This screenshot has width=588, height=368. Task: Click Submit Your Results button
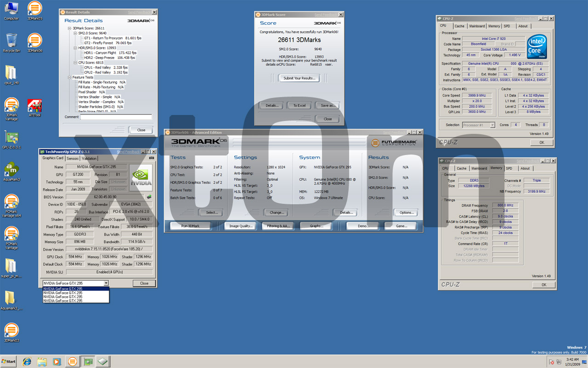[300, 78]
